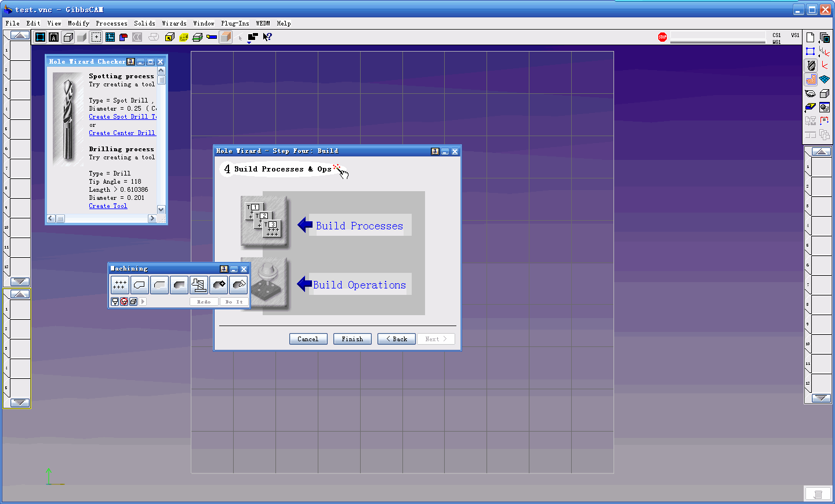Open the stacked documents palette icon
Image resolution: width=835 pixels, height=504 pixels.
tap(825, 38)
